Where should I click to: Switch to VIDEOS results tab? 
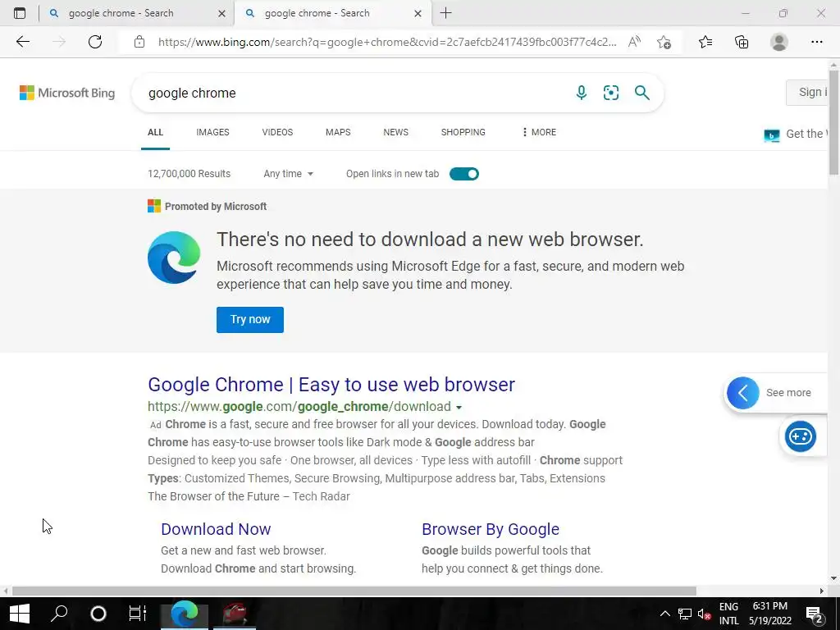point(277,132)
